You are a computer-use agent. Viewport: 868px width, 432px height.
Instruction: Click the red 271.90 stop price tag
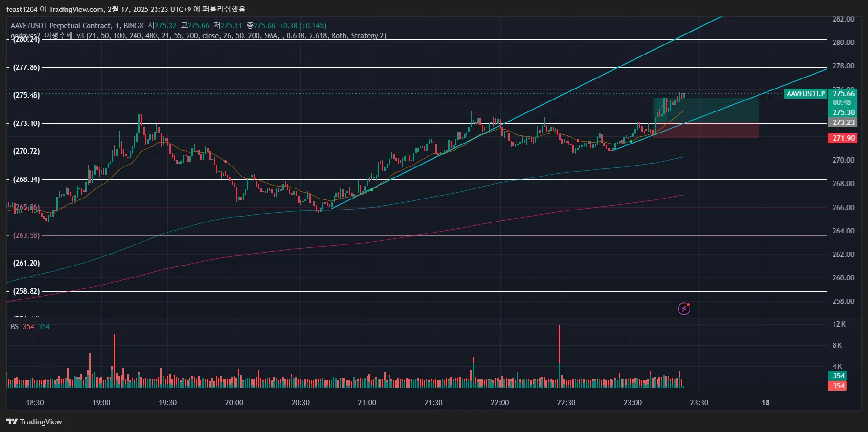tap(843, 138)
